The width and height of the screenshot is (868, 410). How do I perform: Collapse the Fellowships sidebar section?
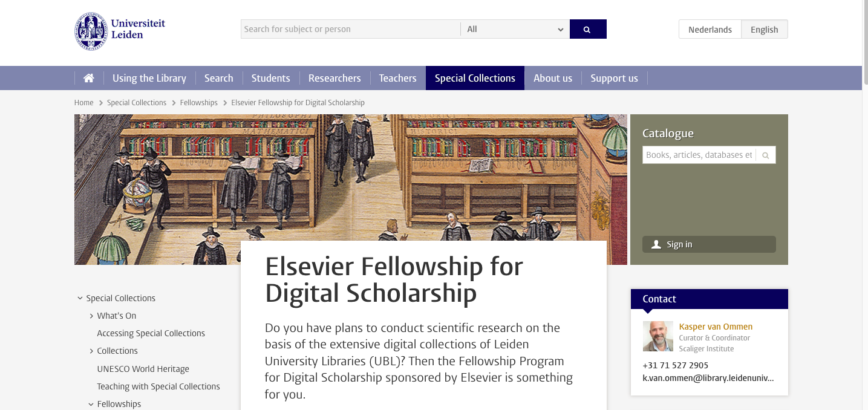pos(91,404)
